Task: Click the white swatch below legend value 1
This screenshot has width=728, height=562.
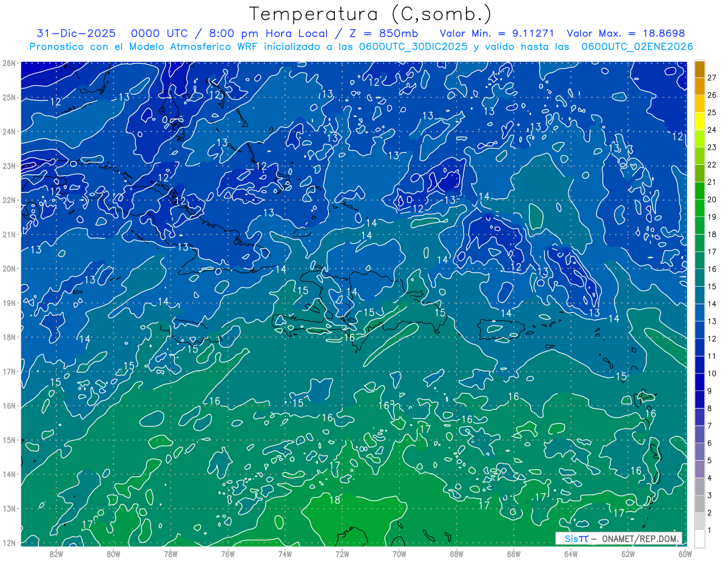Action: tap(700, 538)
